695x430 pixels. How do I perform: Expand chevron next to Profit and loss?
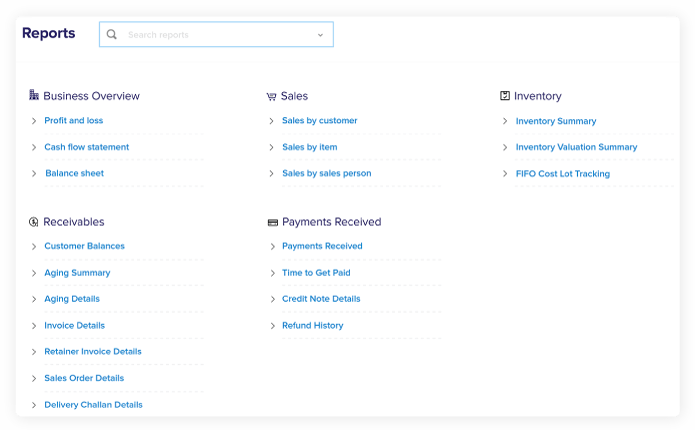pyautogui.click(x=34, y=121)
